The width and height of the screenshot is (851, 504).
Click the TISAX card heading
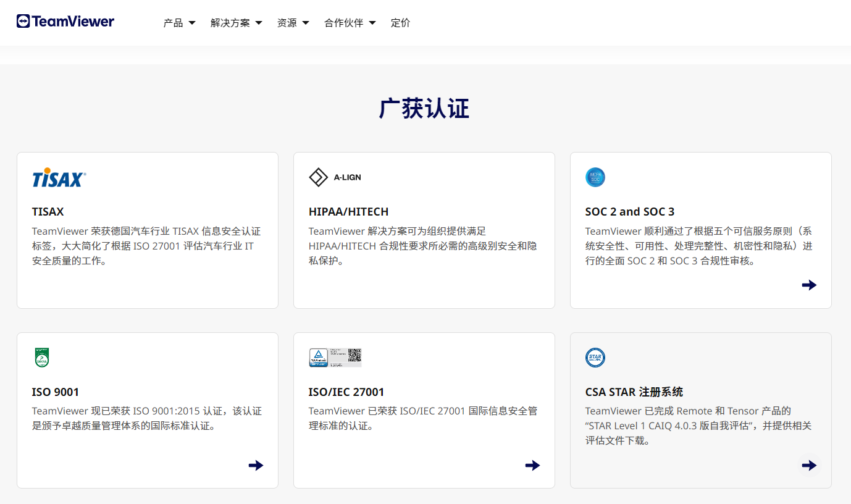tap(48, 211)
